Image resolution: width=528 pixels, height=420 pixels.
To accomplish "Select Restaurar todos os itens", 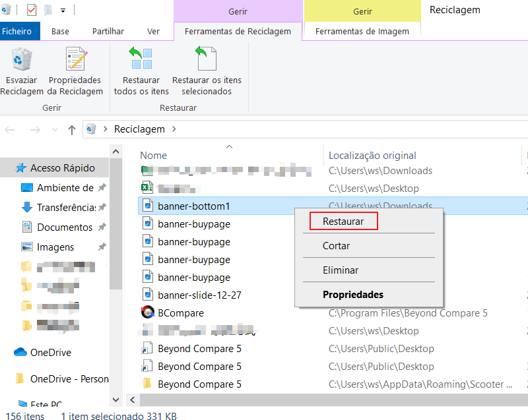I will [x=141, y=69].
